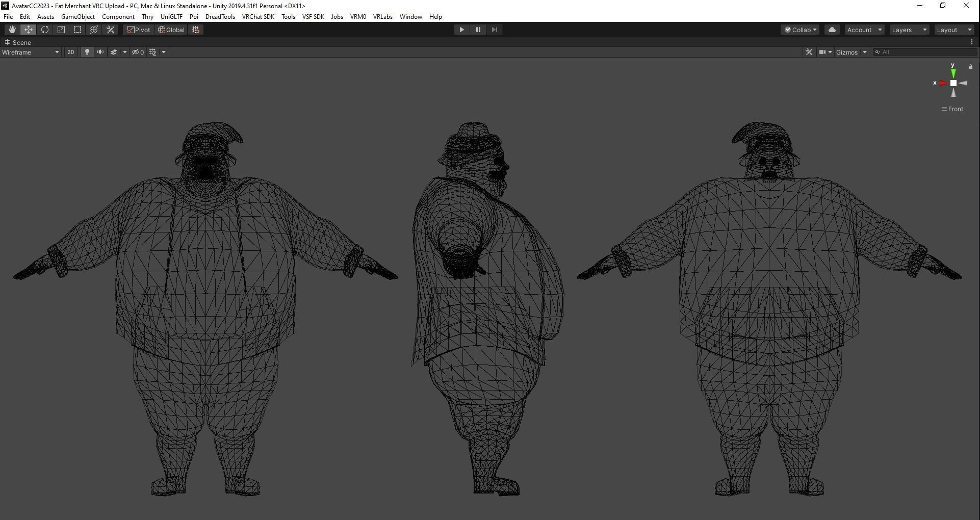
Task: Toggle Pivot mode in the toolbar
Action: pyautogui.click(x=138, y=29)
